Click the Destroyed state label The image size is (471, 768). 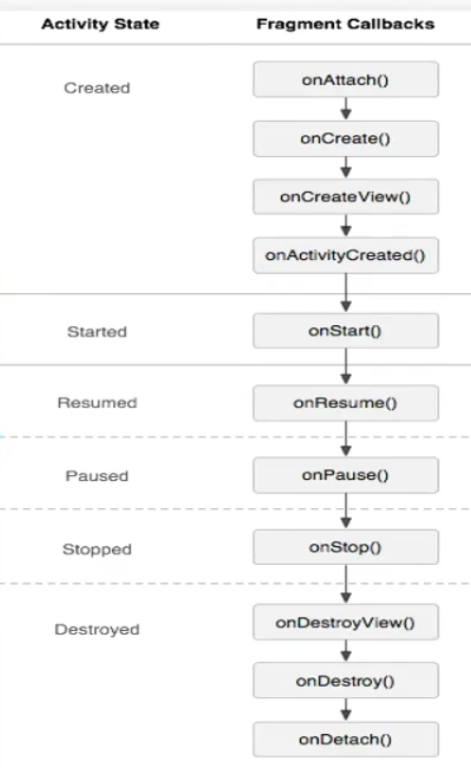point(97,629)
